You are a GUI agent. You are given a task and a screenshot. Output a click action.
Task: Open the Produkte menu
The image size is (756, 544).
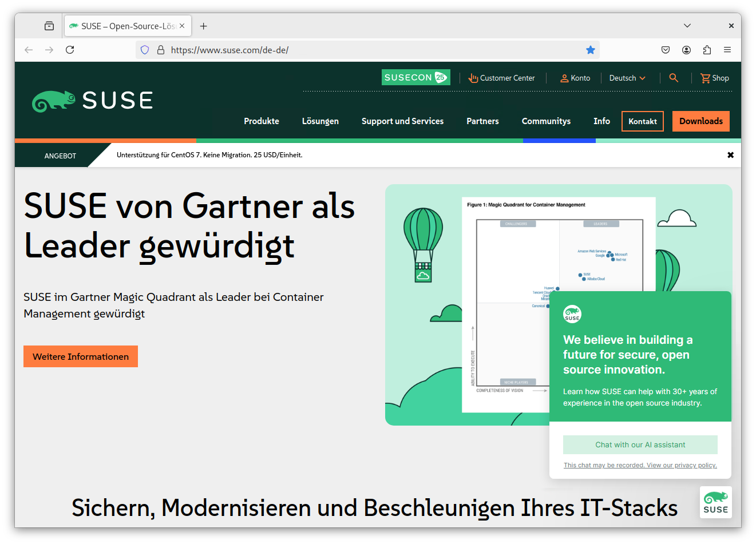pos(262,121)
